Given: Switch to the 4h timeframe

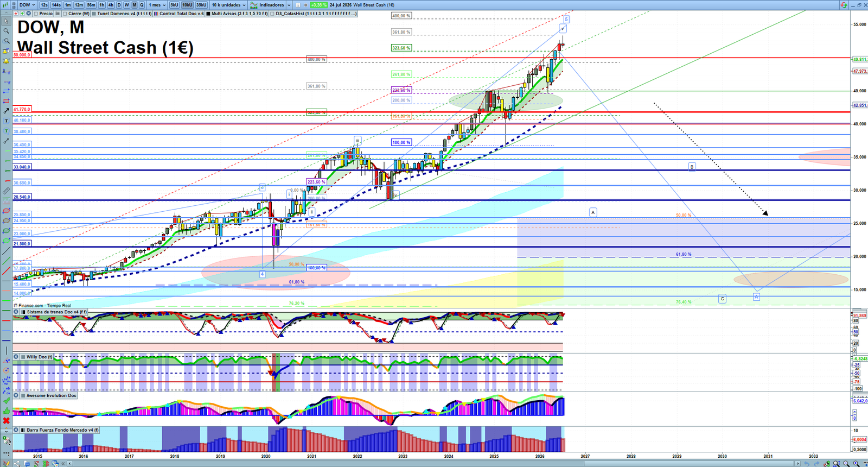Looking at the screenshot, I should pyautogui.click(x=111, y=5).
